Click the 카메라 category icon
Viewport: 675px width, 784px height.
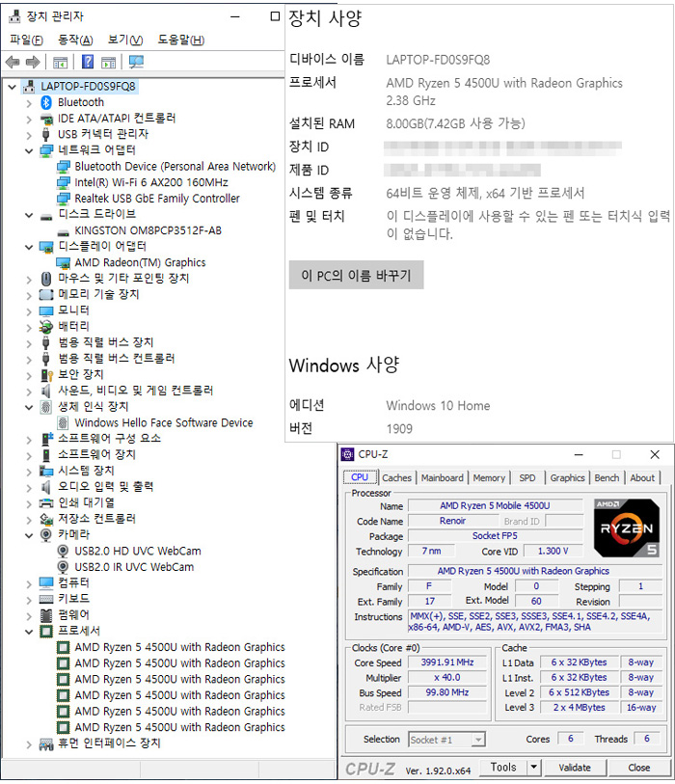(x=46, y=535)
